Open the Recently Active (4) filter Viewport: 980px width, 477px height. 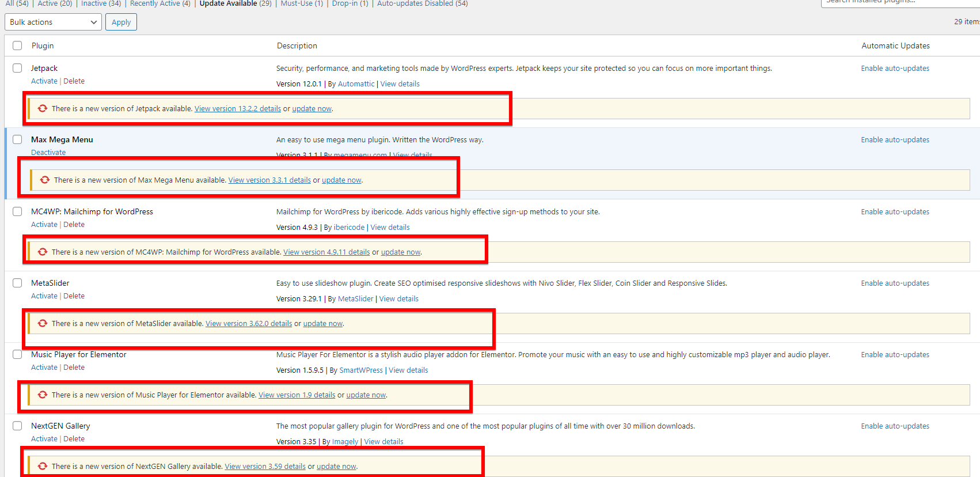coord(160,3)
